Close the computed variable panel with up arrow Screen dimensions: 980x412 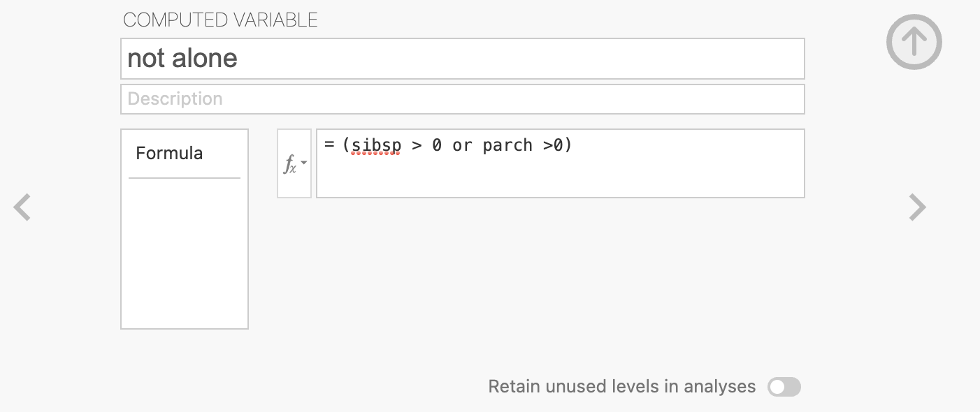click(x=914, y=42)
